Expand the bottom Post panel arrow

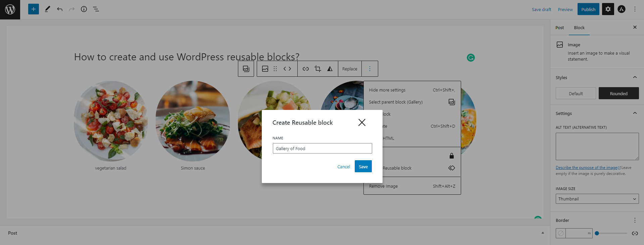tap(543, 233)
